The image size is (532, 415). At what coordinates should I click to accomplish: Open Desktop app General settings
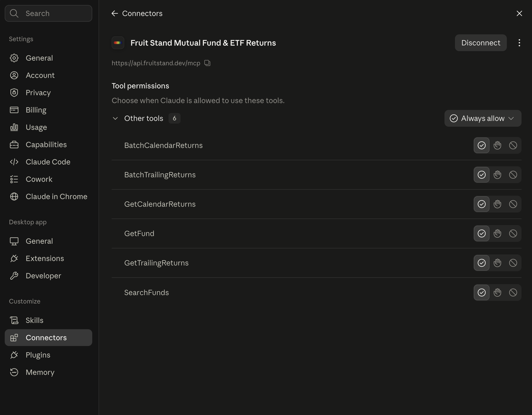48,241
